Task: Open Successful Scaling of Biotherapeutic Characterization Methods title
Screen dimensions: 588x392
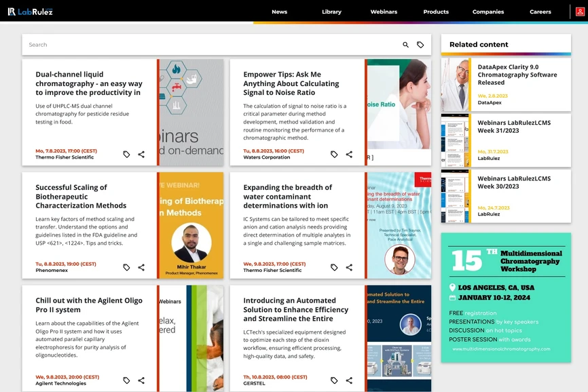Action: tap(81, 197)
